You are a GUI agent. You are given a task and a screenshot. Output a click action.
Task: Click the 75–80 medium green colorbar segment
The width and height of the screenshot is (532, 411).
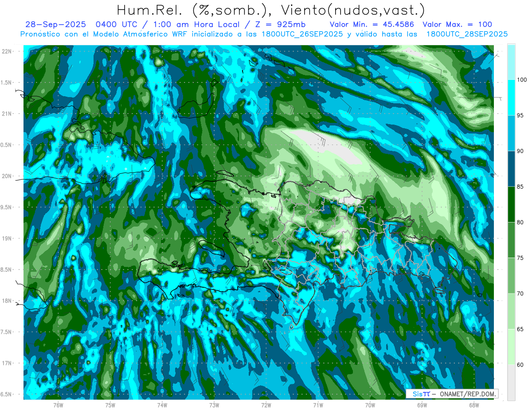511,240
